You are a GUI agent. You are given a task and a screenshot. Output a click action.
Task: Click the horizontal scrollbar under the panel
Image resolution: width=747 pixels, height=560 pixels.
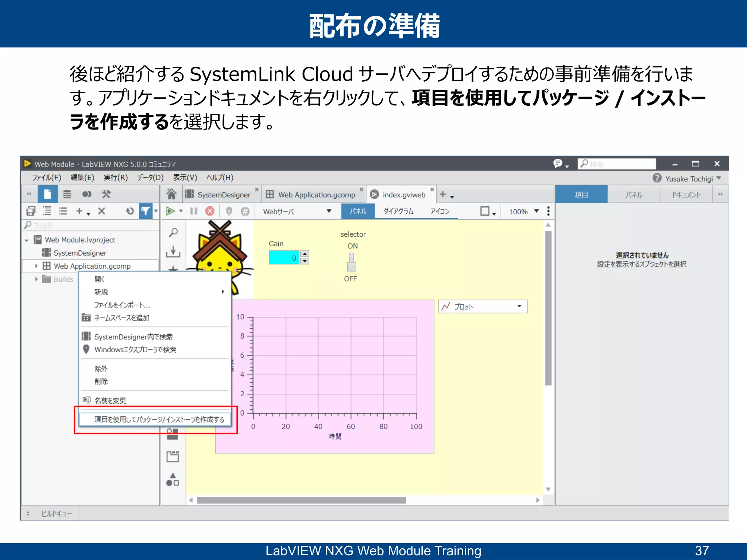pos(301,500)
